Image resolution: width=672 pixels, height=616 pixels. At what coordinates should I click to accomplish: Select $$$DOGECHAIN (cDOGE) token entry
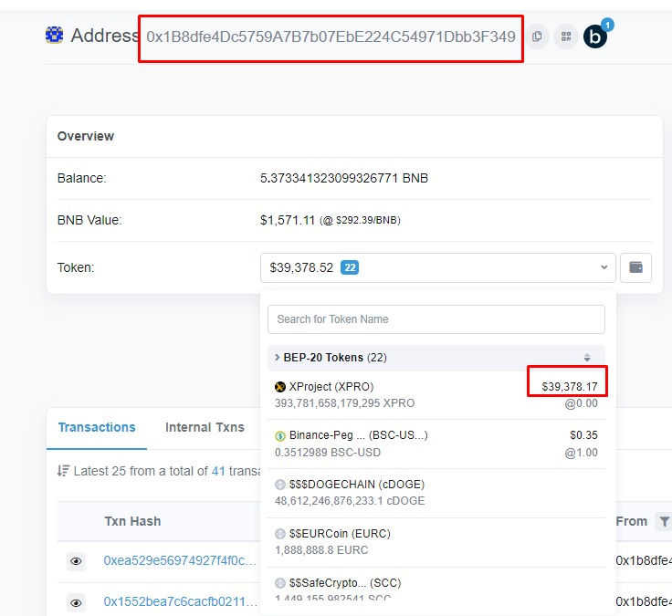(x=436, y=493)
